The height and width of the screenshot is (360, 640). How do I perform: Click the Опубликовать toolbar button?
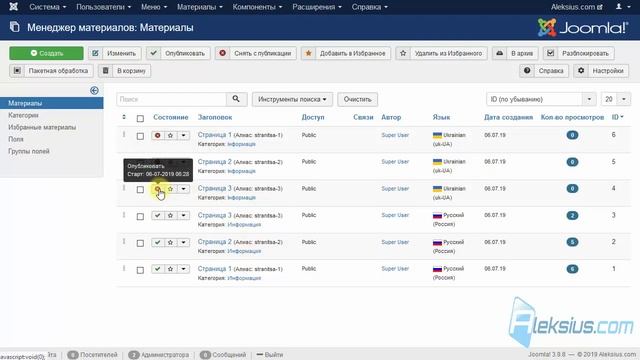coord(178,53)
